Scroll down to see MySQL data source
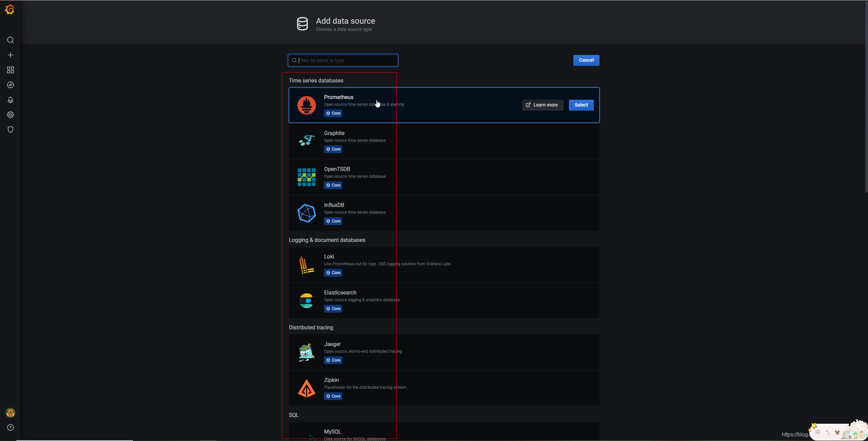 click(x=332, y=432)
